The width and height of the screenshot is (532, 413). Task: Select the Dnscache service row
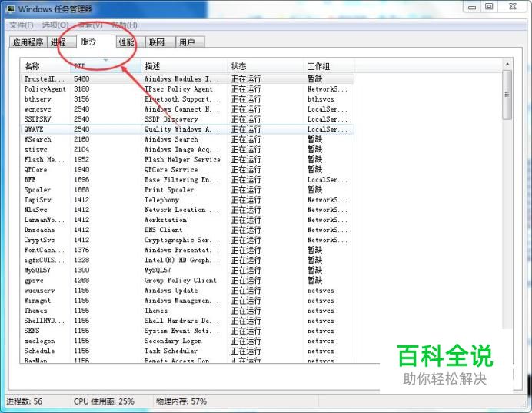[x=187, y=230]
